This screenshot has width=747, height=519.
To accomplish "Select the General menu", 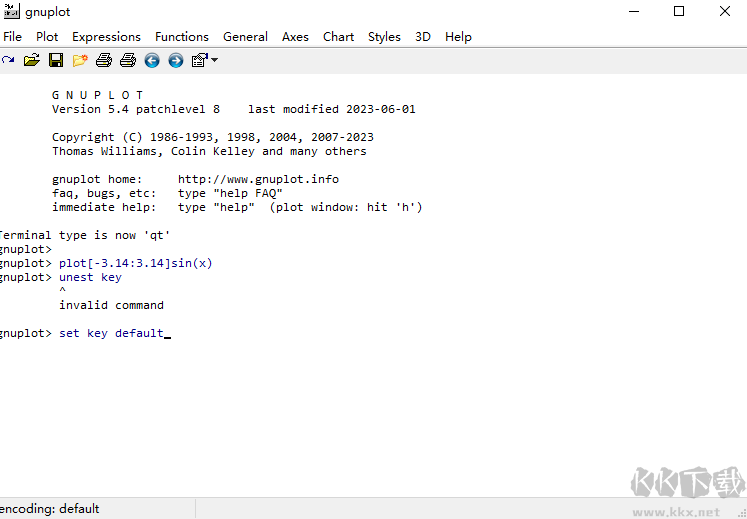I will click(245, 36).
